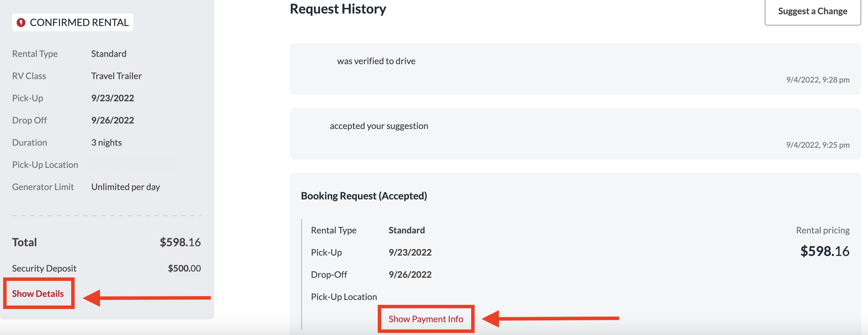Select the 'accepted your suggestion' history entry
Screen dimensions: 868x335
click(x=379, y=126)
